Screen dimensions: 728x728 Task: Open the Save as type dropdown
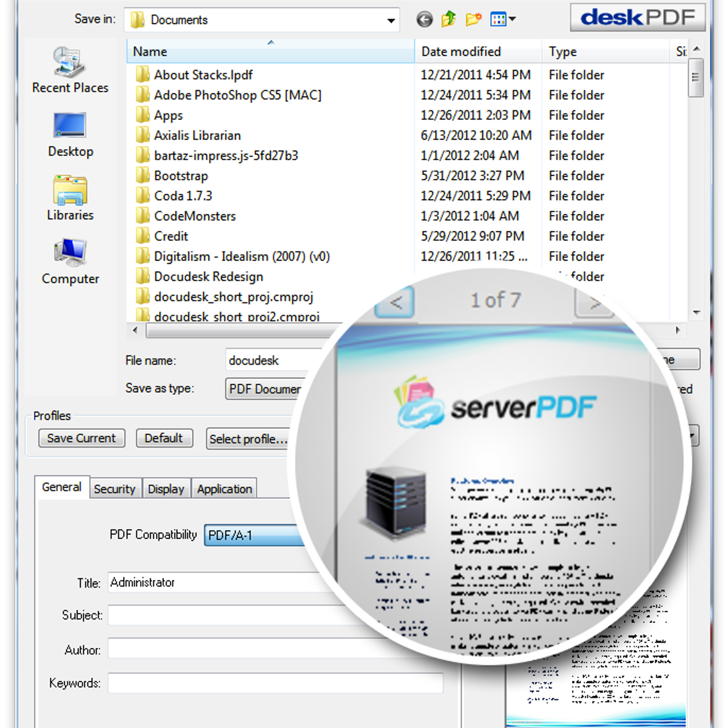[x=266, y=389]
